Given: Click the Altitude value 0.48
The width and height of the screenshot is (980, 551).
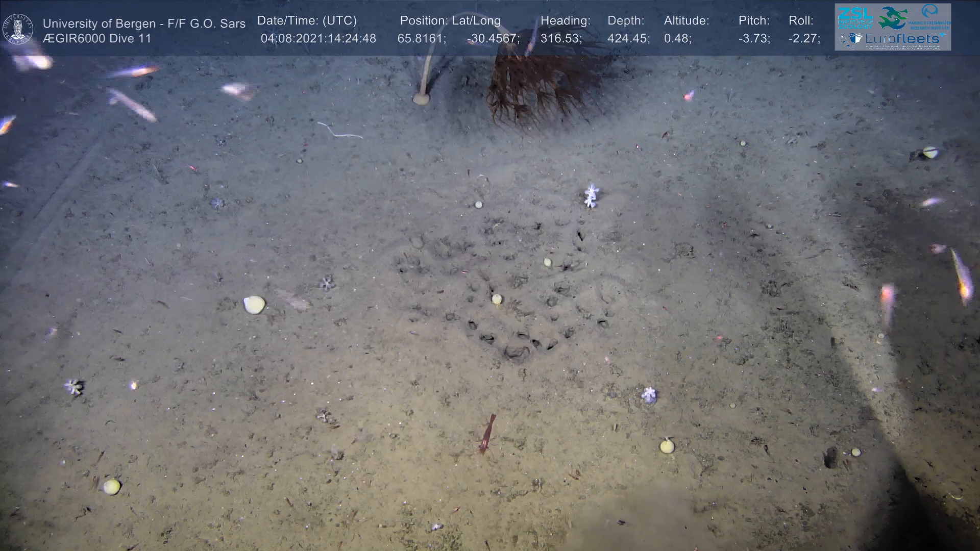Looking at the screenshot, I should coord(677,38).
